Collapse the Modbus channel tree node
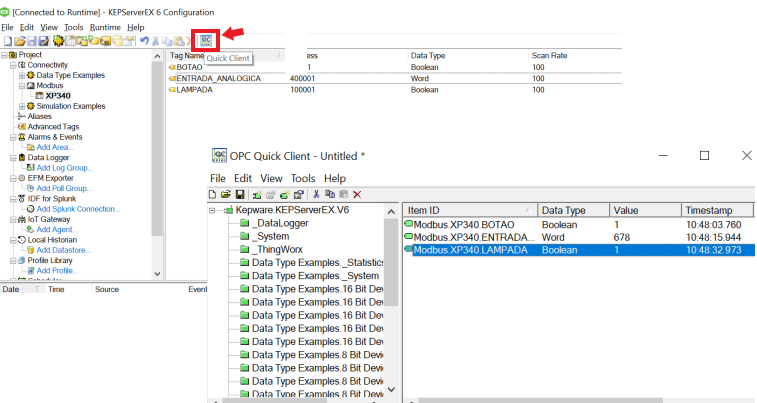The image size is (757, 403). (22, 86)
